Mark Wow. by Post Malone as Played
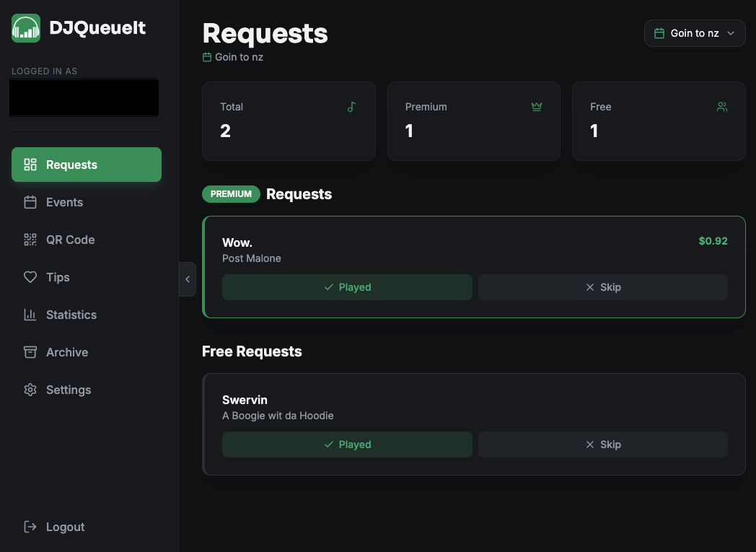The image size is (756, 552). pos(347,287)
